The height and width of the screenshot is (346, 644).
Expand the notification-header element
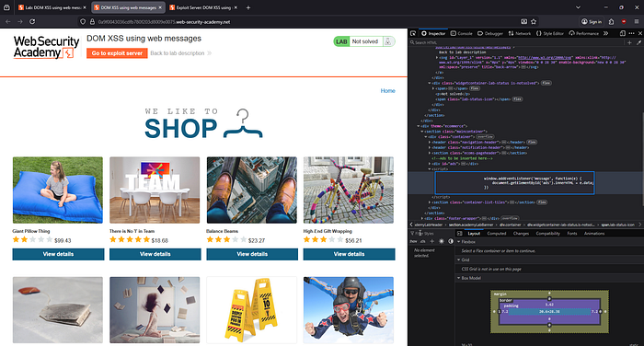point(430,147)
